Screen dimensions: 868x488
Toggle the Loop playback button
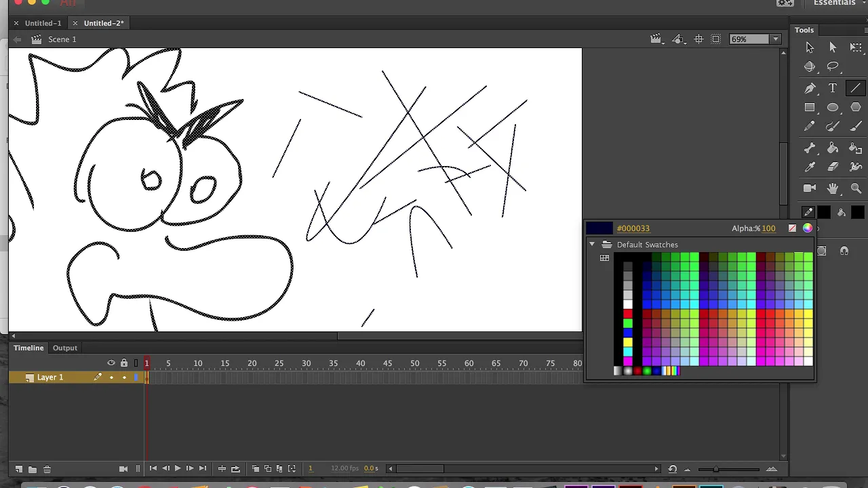pyautogui.click(x=235, y=468)
